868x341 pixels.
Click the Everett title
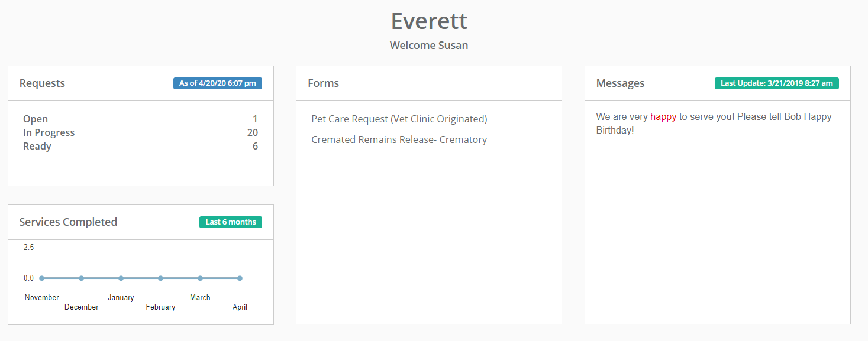pyautogui.click(x=429, y=21)
